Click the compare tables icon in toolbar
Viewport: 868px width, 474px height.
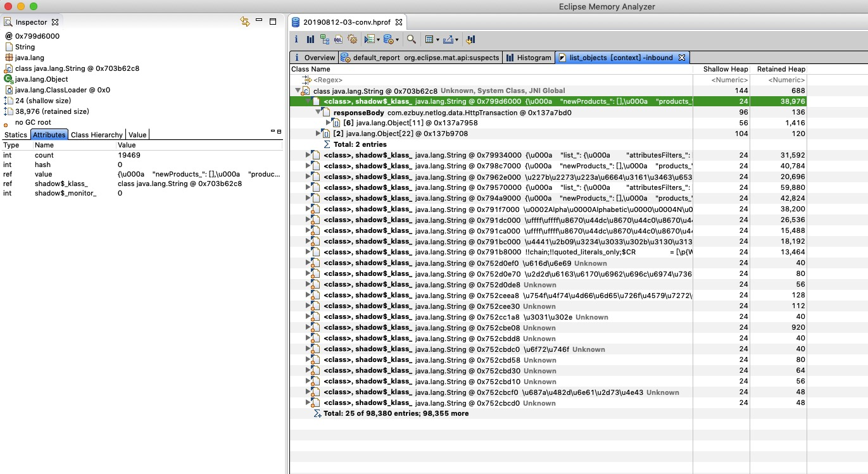(x=470, y=39)
